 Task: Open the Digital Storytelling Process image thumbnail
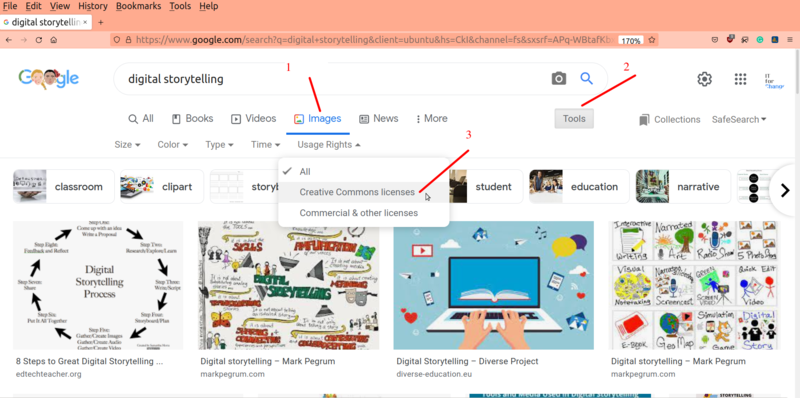coord(98,285)
